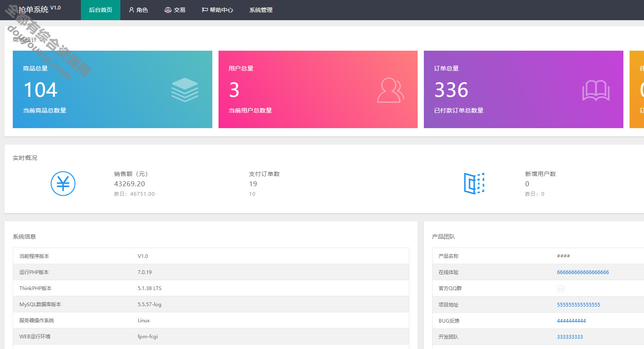Click the 昨日：46751.00 text
The image size is (644, 349).
coord(134,194)
